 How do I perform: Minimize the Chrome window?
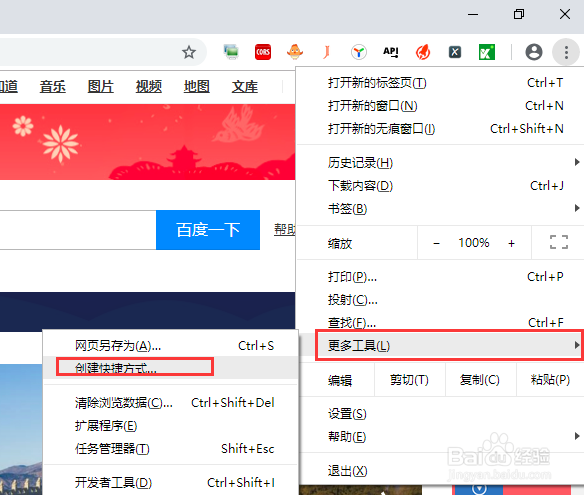coord(473,15)
